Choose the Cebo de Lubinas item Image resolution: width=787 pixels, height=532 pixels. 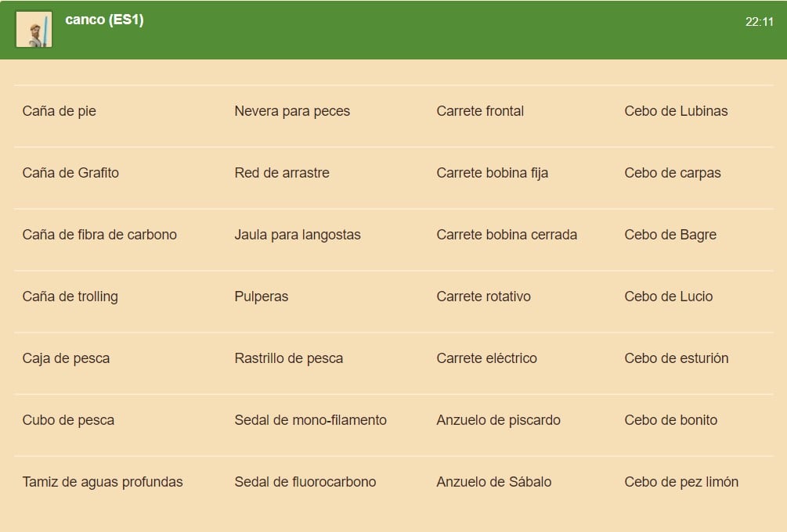pos(676,111)
